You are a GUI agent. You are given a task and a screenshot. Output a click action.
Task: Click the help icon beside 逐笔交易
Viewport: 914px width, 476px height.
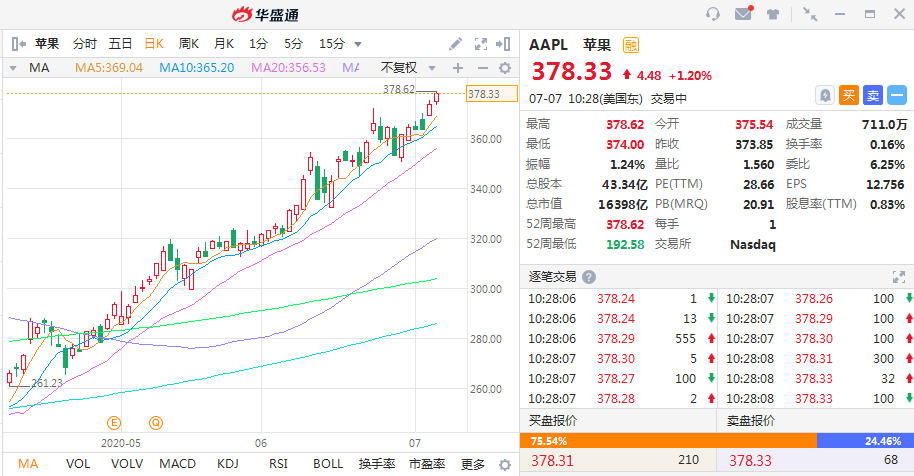tap(589, 277)
